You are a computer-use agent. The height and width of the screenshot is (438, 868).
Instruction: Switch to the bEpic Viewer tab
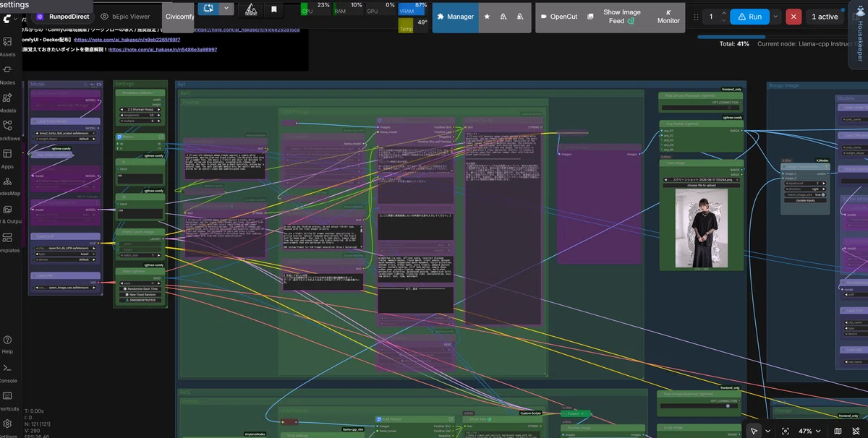[126, 16]
